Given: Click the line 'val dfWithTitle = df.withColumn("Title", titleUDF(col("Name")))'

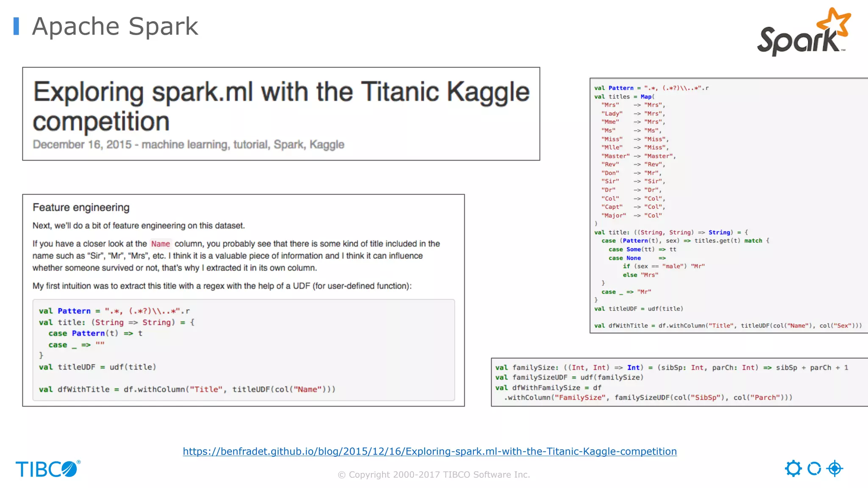Looking at the screenshot, I should pyautogui.click(x=187, y=389).
